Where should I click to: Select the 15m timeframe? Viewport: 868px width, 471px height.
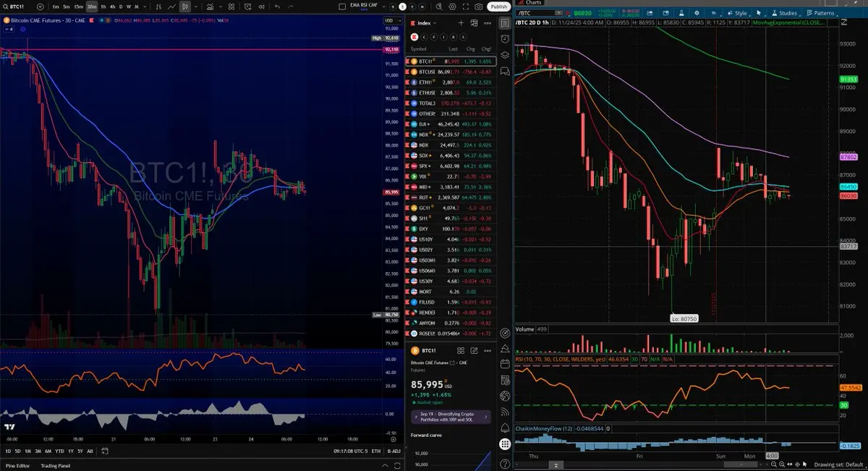pos(78,7)
